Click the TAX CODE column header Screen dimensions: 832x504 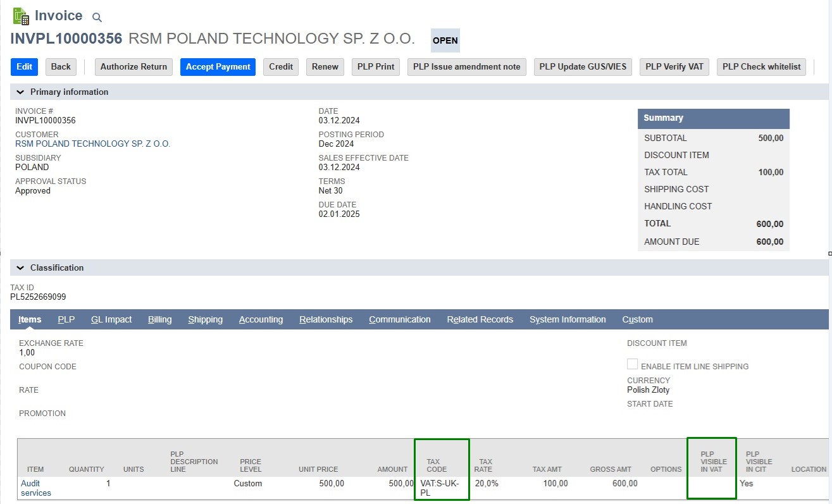click(x=437, y=465)
